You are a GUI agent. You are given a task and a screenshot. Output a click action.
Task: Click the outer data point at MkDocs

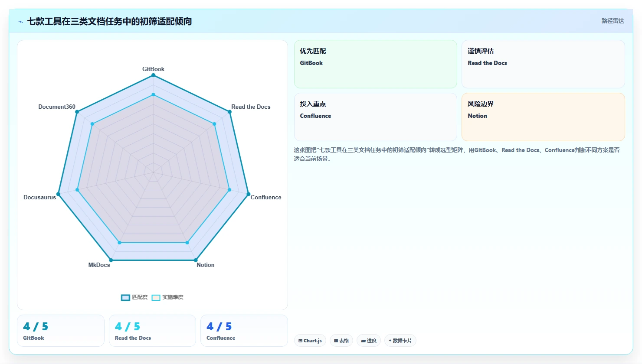[111, 260]
